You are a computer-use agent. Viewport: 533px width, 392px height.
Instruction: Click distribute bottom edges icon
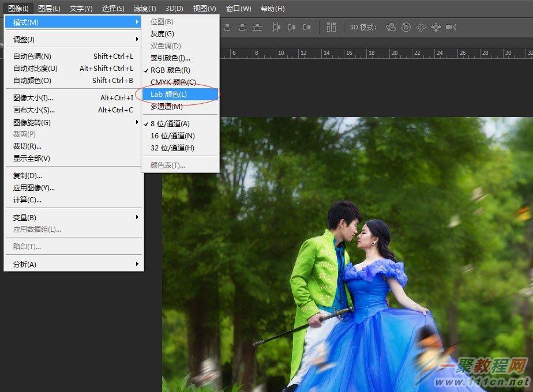pyautogui.click(x=257, y=27)
